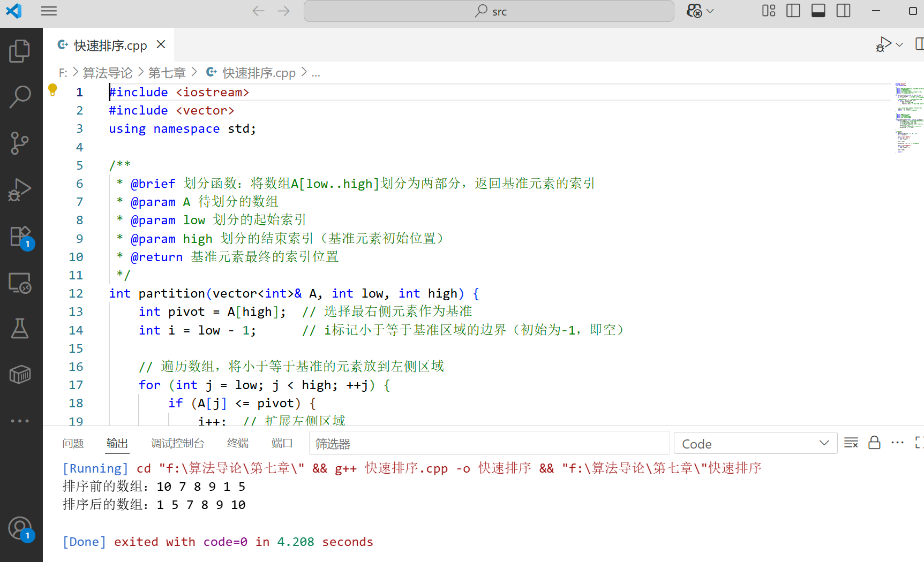
Task: Open the hamburger application menu
Action: tap(49, 11)
